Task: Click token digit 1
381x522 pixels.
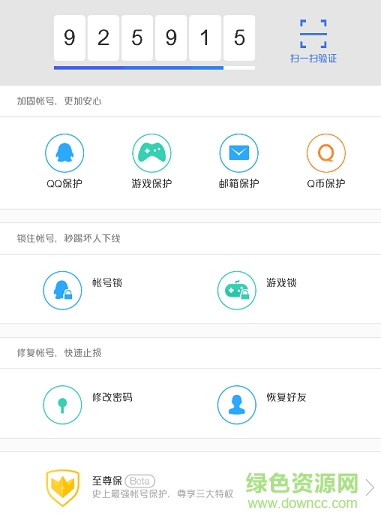Action: (x=205, y=38)
